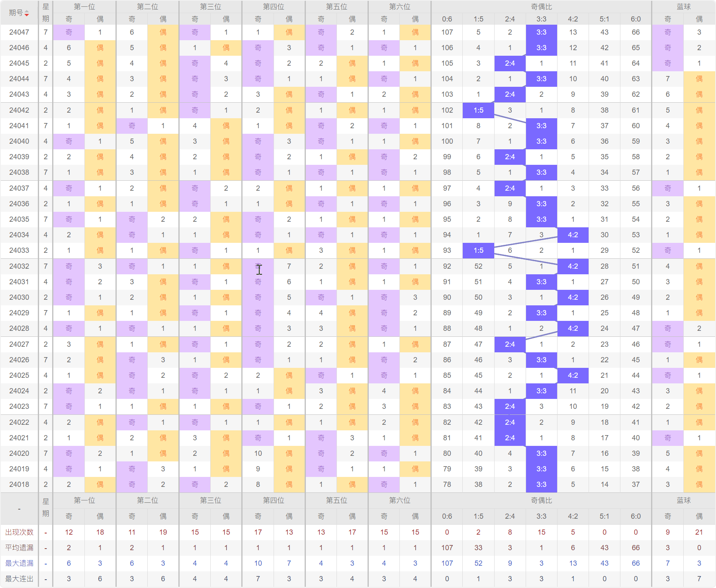Image resolution: width=716 pixels, height=588 pixels.
Task: Click 第六位 偶 cell in row 24024
Action: coord(415,391)
